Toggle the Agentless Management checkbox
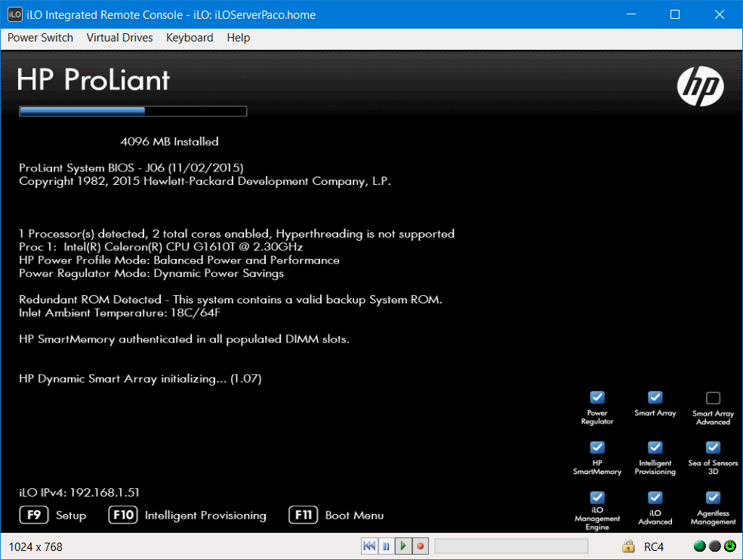The height and width of the screenshot is (560, 743). [x=713, y=497]
